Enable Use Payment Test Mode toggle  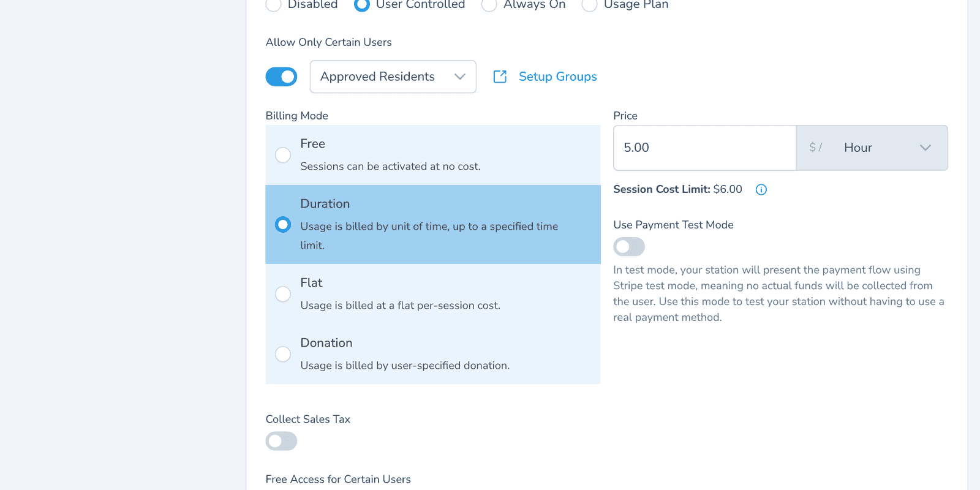click(629, 247)
